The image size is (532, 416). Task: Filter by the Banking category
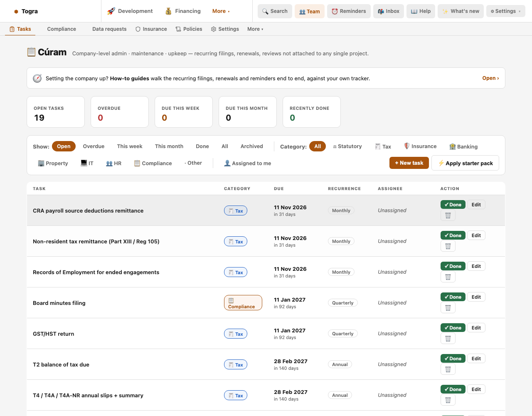tap(463, 146)
